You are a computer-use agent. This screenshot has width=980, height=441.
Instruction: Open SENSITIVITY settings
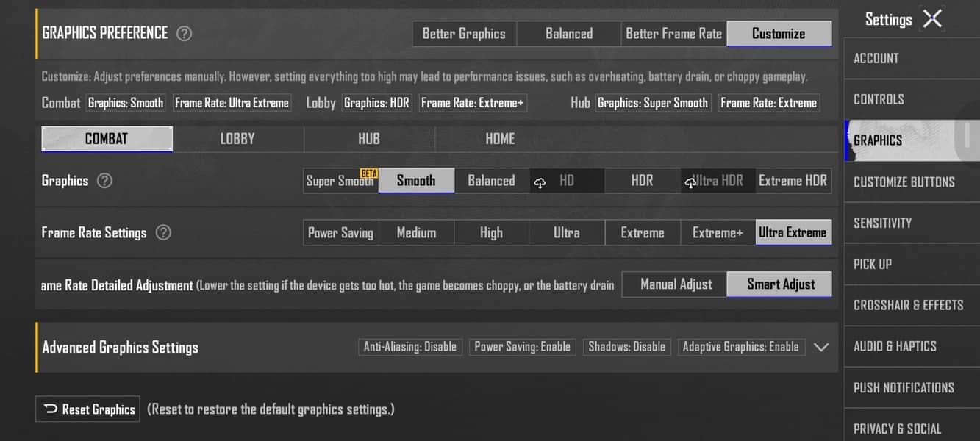point(912,223)
